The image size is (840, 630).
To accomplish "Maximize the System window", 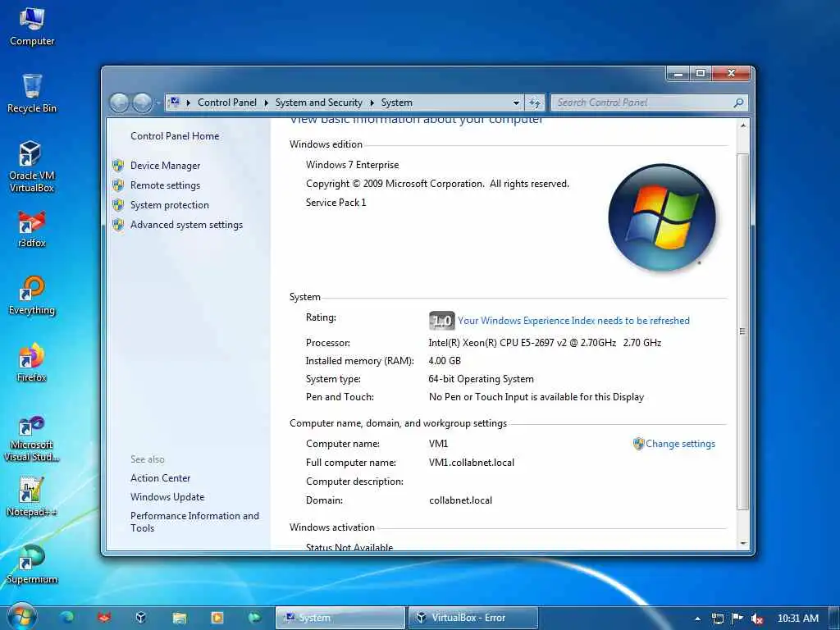I will tap(701, 73).
